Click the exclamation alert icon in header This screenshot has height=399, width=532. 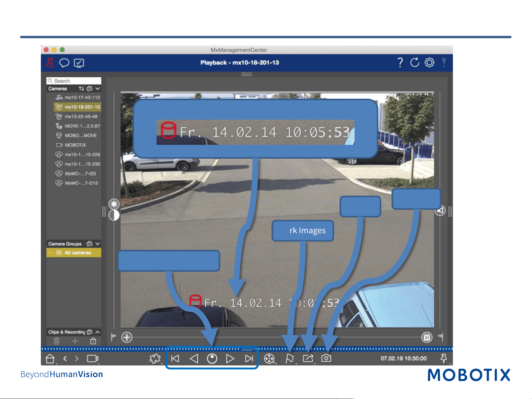[x=444, y=62]
